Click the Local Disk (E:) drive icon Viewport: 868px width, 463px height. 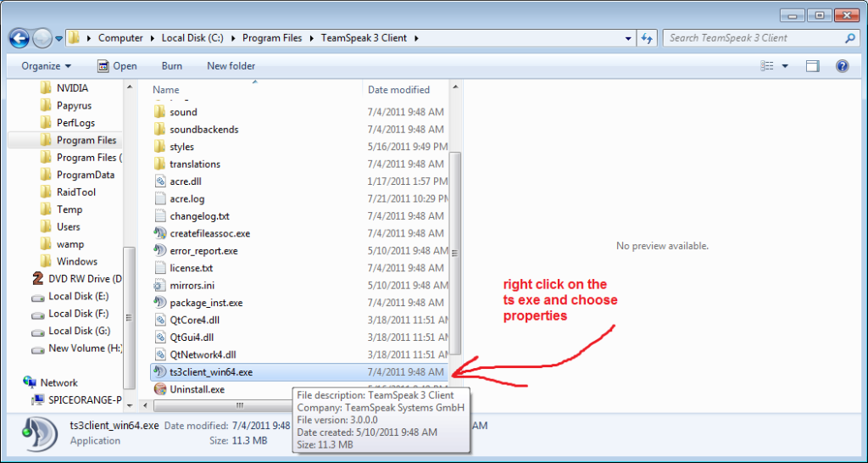click(x=37, y=298)
